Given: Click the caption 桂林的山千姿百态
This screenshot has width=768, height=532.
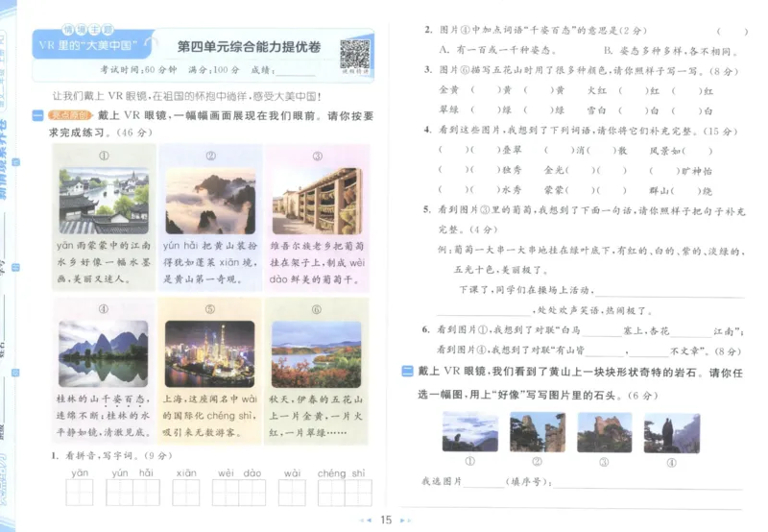Looking at the screenshot, I should pyautogui.click(x=104, y=399).
